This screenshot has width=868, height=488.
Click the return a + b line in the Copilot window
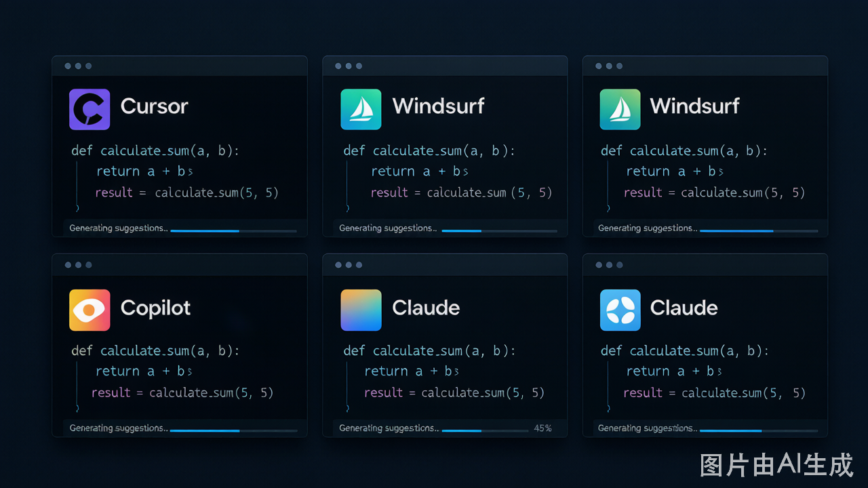144,371
